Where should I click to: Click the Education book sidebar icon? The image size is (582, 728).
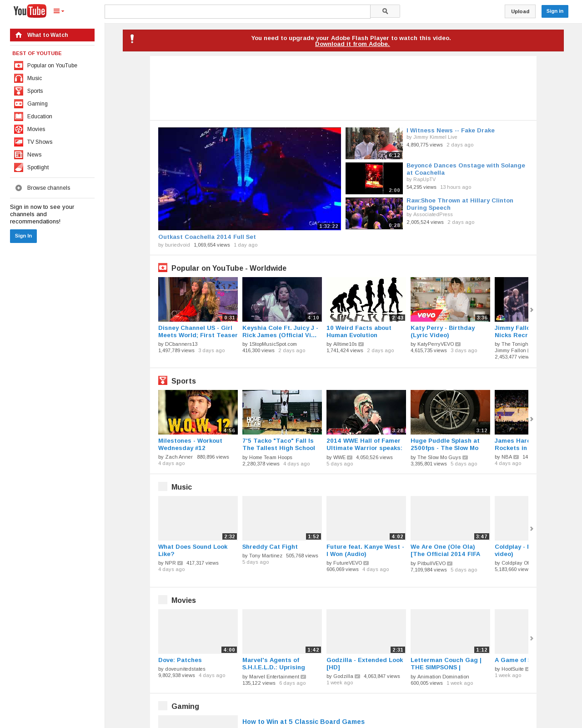(19, 116)
